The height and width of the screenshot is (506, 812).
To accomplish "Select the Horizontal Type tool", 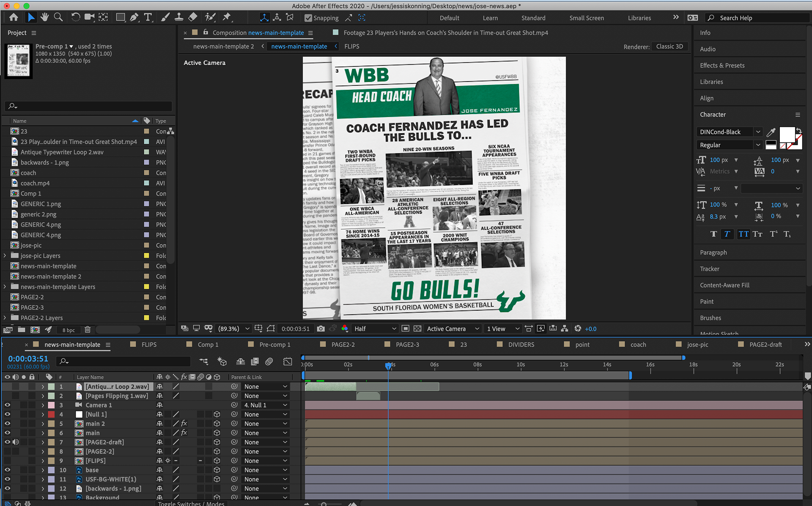I will 148,17.
